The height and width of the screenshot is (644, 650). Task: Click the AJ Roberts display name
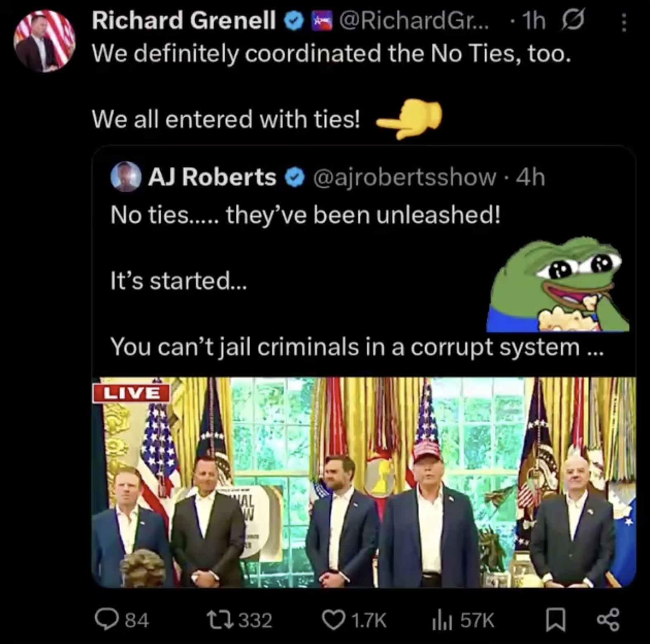coord(212,178)
